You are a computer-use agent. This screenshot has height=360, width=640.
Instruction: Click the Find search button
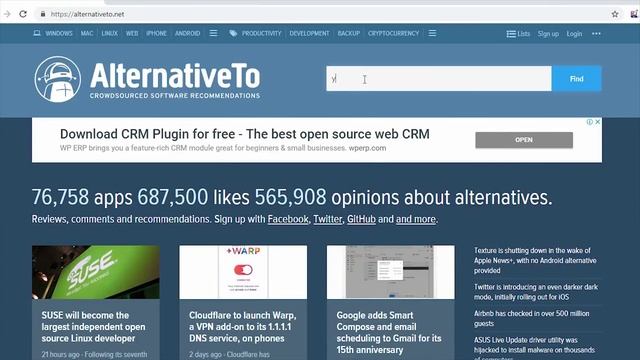click(577, 78)
